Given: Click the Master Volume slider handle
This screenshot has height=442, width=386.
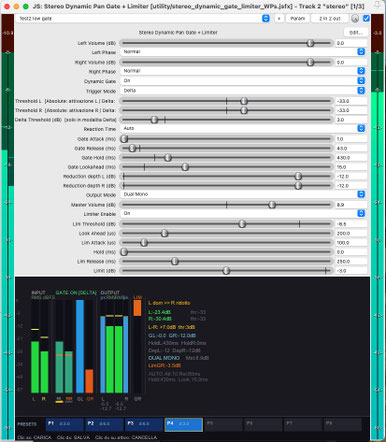Looking at the screenshot, I should 272,205.
